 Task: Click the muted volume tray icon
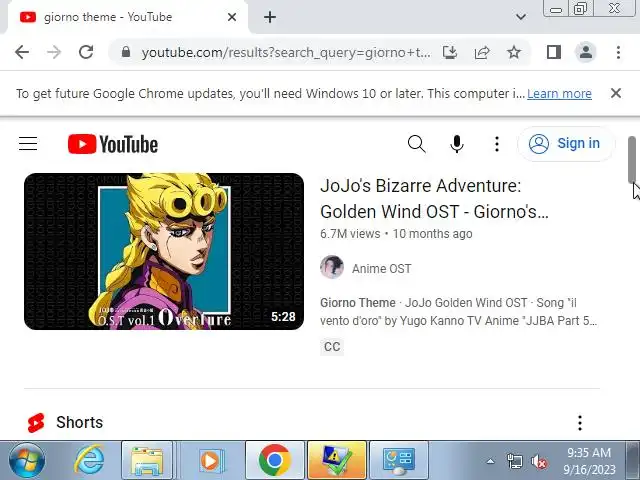coord(539,462)
